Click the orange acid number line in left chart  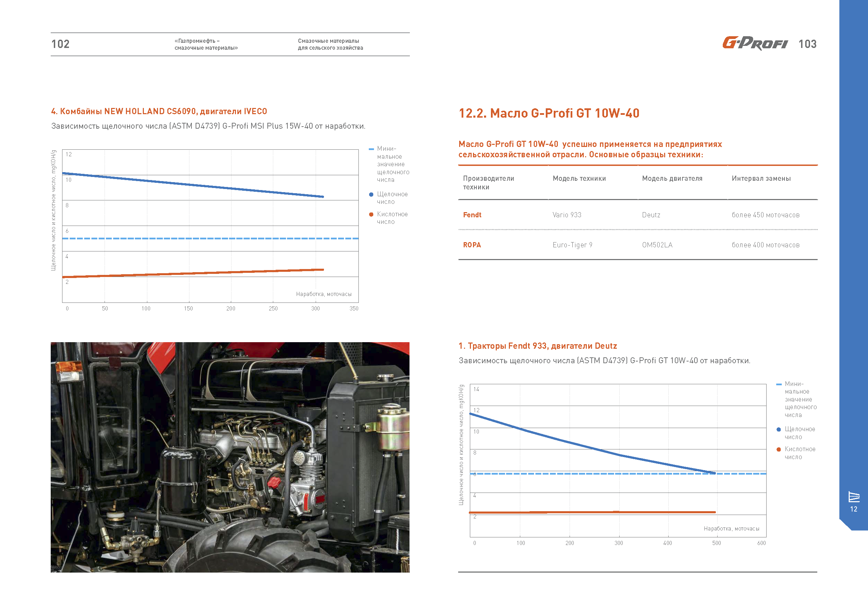click(x=193, y=273)
